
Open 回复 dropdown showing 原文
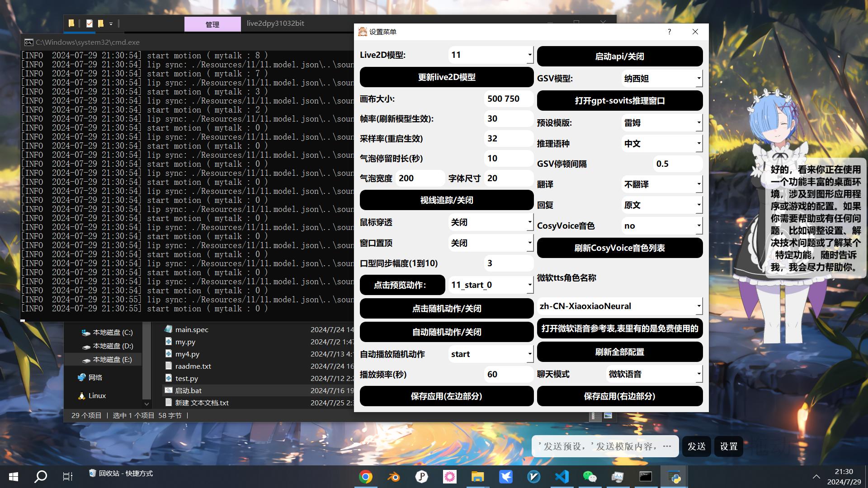[x=662, y=205]
